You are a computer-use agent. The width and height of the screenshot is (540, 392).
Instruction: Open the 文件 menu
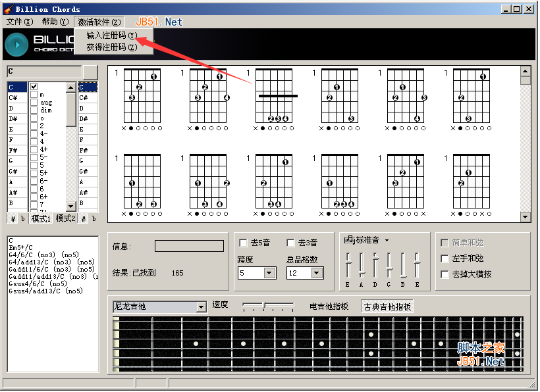pyautogui.click(x=20, y=22)
